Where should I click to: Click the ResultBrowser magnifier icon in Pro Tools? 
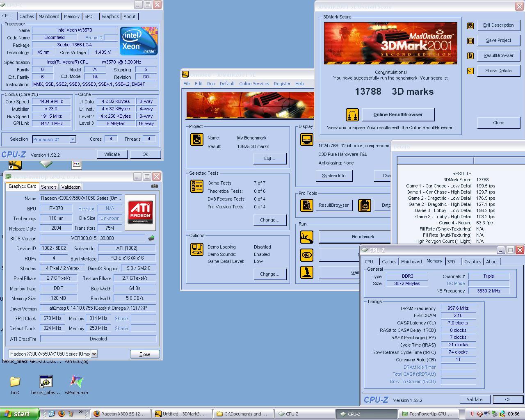[307, 205]
